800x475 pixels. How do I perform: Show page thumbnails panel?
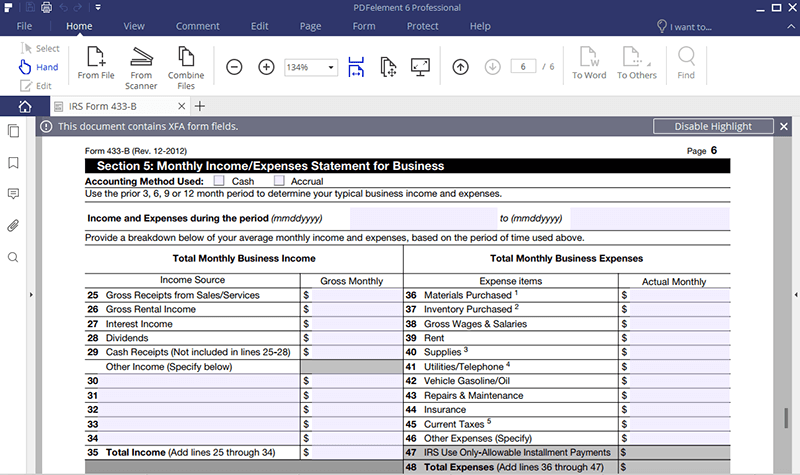coord(14,131)
